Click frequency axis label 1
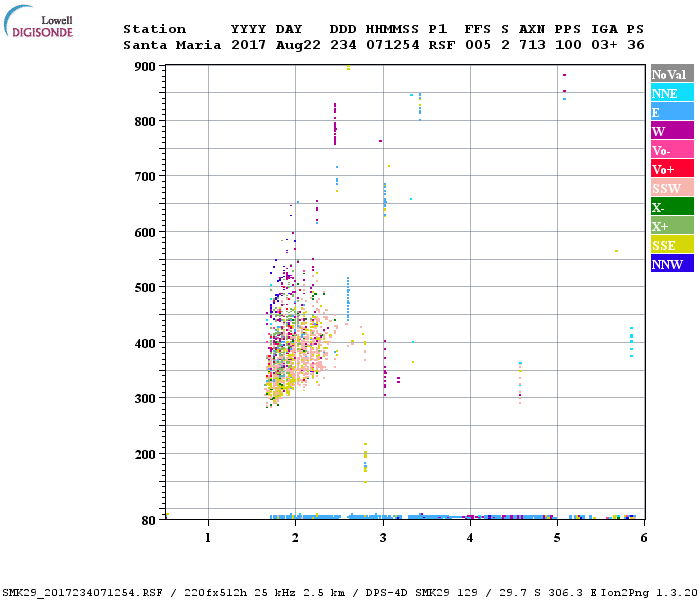This screenshot has width=700, height=600. [x=208, y=538]
